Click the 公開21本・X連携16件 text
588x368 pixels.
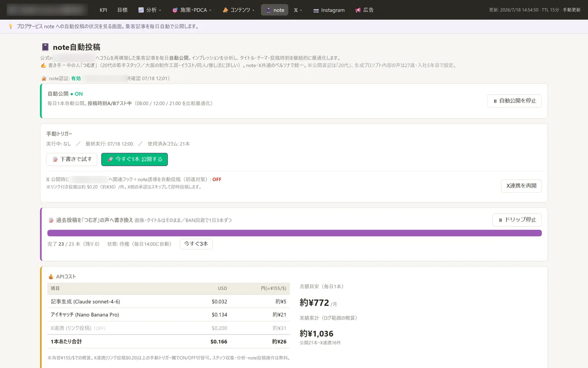click(320, 343)
